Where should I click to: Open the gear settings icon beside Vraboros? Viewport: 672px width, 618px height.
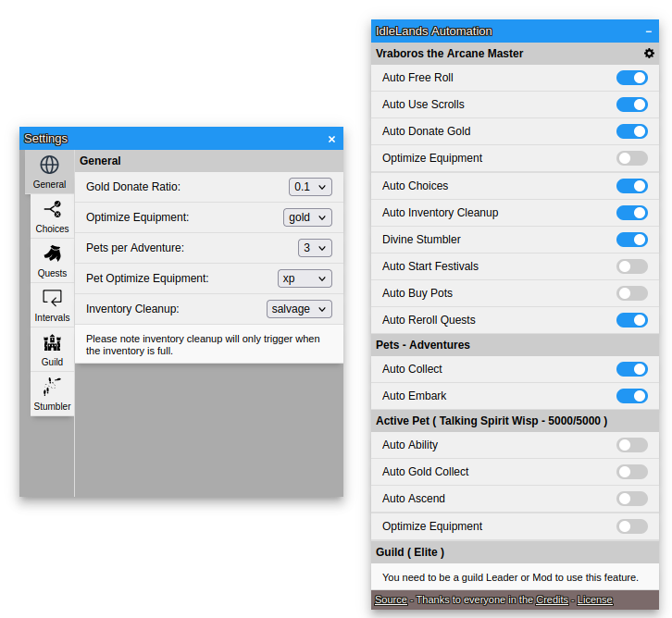(x=649, y=54)
